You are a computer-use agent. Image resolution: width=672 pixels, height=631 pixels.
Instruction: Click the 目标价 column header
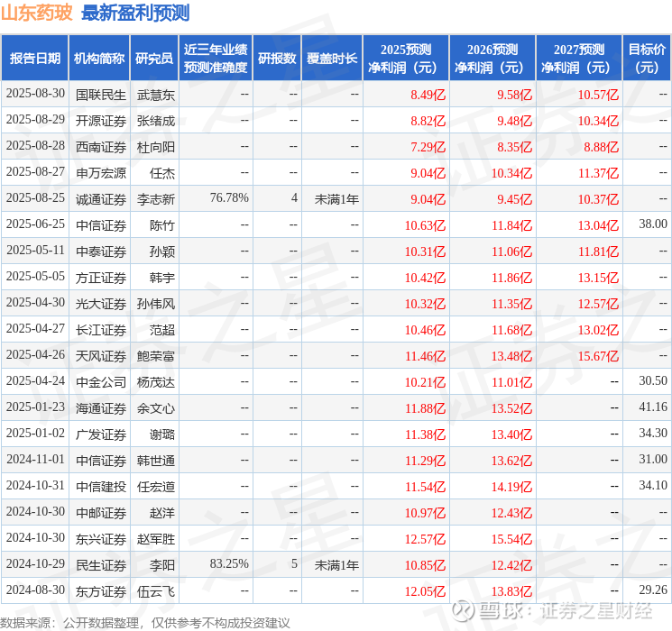coord(647,59)
